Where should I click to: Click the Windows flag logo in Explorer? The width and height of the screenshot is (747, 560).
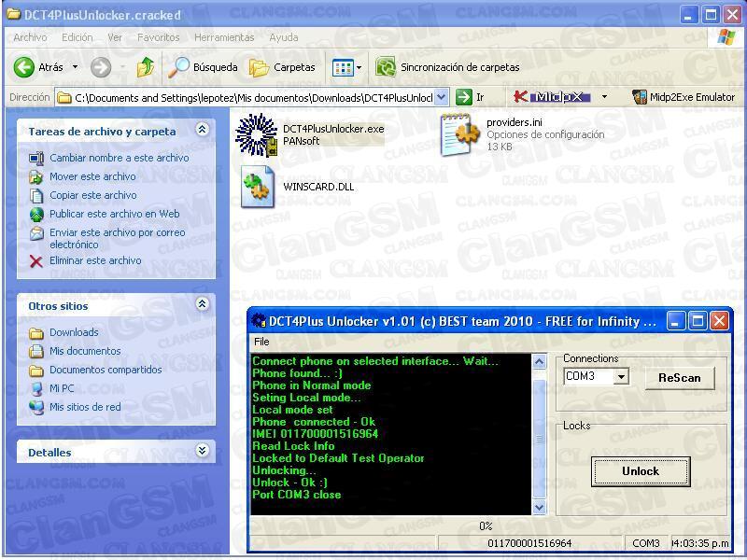(726, 37)
